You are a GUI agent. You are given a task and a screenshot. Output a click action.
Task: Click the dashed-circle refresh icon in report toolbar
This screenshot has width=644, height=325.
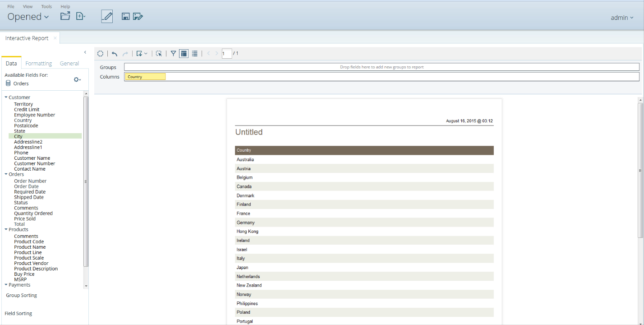pyautogui.click(x=101, y=54)
